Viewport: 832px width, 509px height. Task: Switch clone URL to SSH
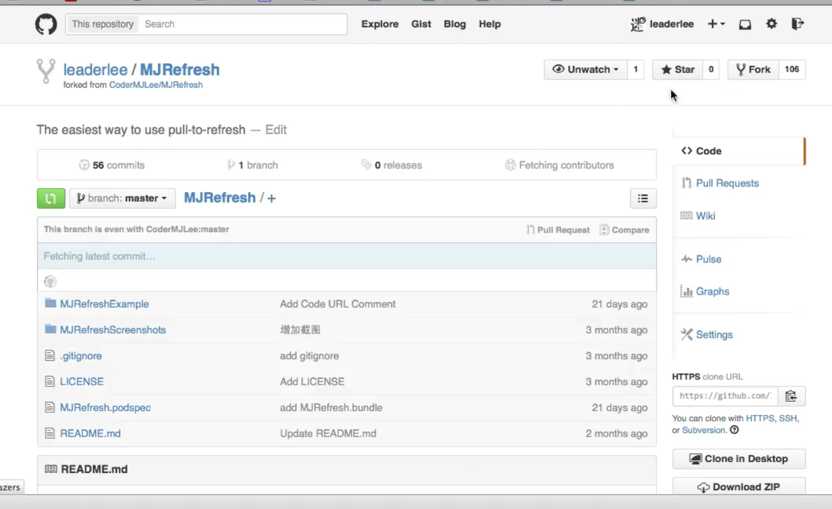tap(788, 418)
